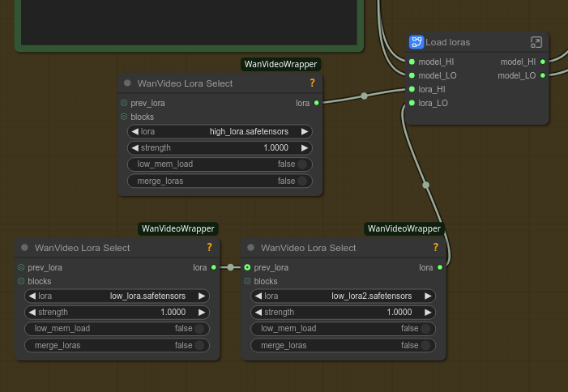Select previous lora in high_lora node
Image resolution: width=568 pixels, height=392 pixels.
[135, 131]
